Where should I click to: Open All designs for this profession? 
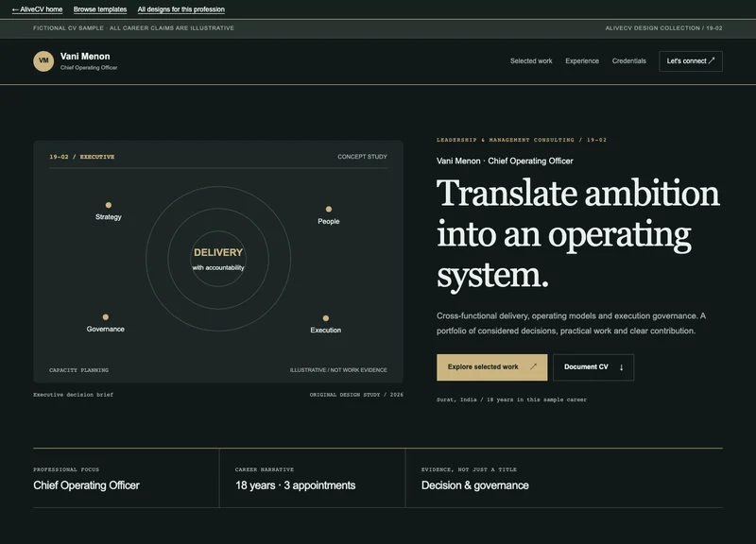(180, 9)
